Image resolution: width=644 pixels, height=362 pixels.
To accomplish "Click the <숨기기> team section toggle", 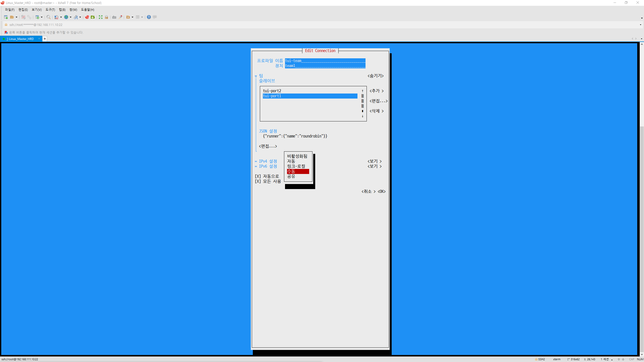I will point(375,76).
